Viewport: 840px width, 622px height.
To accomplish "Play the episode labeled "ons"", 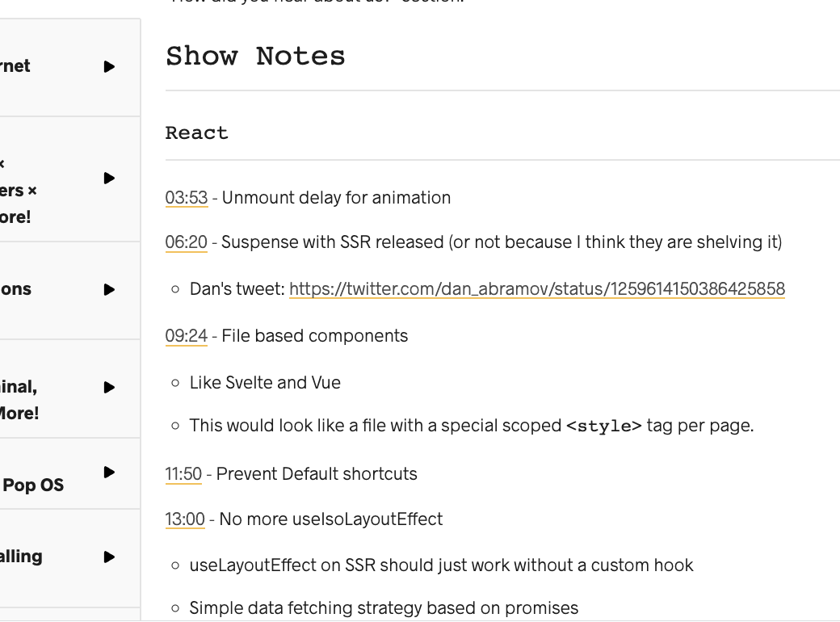I will [x=109, y=290].
